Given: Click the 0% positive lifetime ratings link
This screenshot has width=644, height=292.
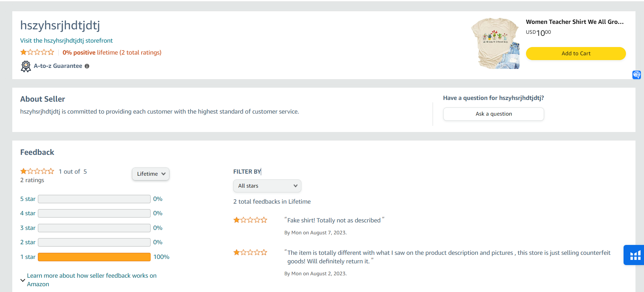Looking at the screenshot, I should coord(112,53).
